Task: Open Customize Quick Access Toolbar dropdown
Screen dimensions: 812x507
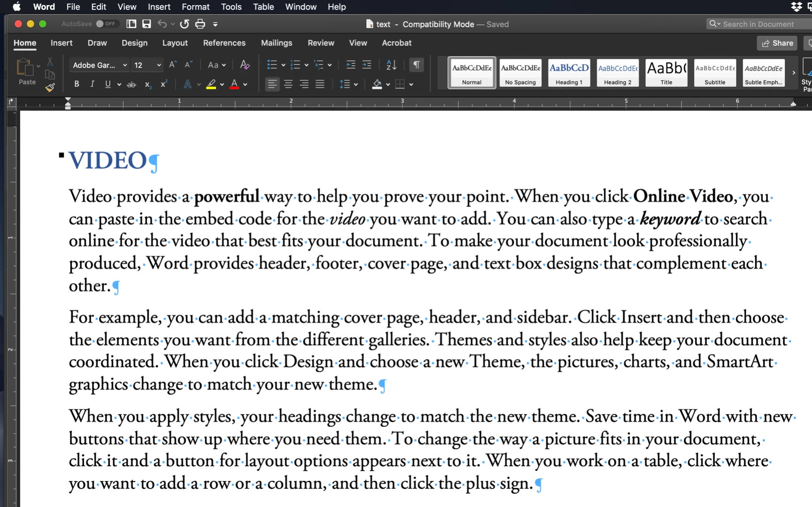Action: tap(215, 24)
